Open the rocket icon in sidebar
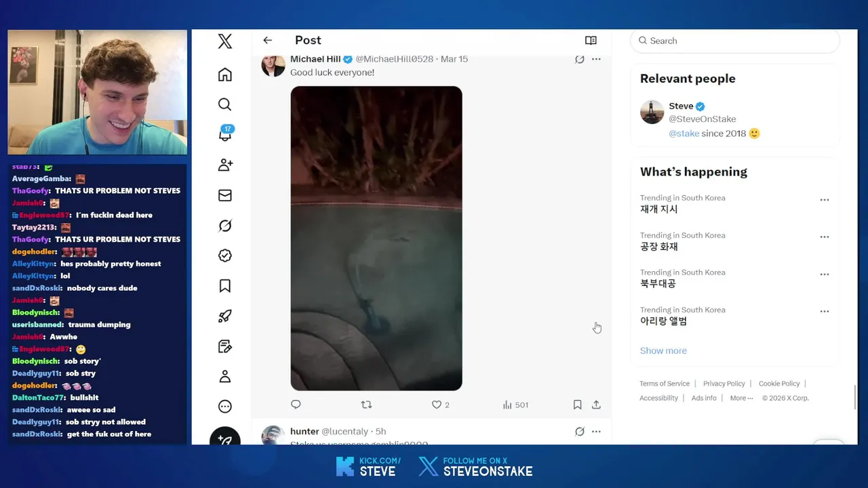Image resolution: width=868 pixels, height=488 pixels. point(225,316)
